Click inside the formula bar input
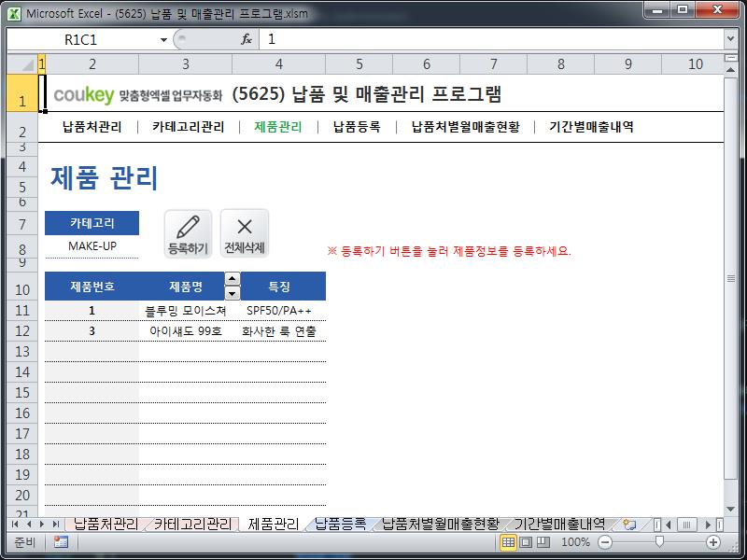This screenshot has width=747, height=560. 491,39
